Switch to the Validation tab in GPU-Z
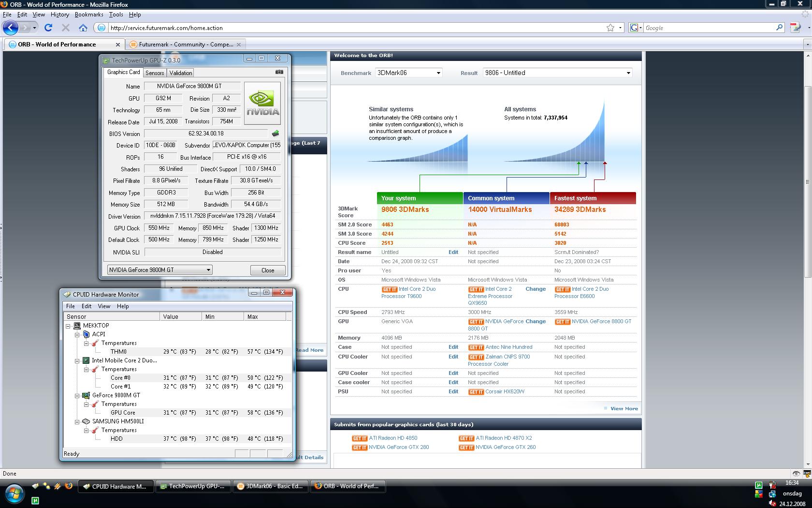 point(181,73)
